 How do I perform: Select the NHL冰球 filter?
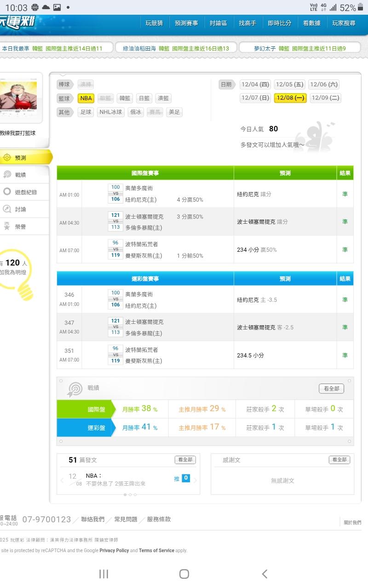click(x=111, y=112)
